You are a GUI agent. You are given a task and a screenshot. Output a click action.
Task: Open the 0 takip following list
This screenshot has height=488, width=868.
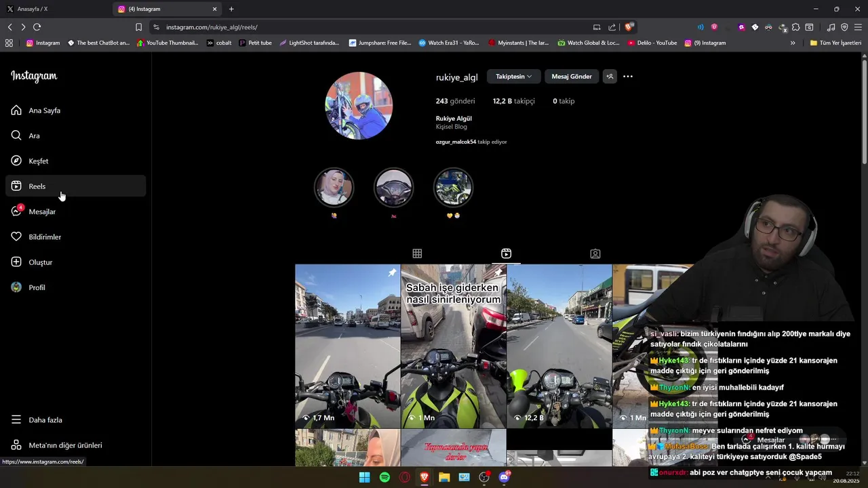(564, 101)
